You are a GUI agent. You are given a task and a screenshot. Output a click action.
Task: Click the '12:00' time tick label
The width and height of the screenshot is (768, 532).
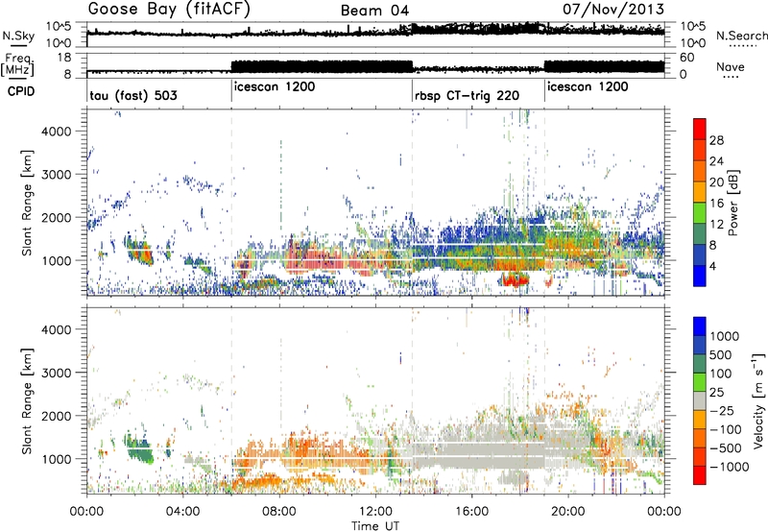coord(375,512)
